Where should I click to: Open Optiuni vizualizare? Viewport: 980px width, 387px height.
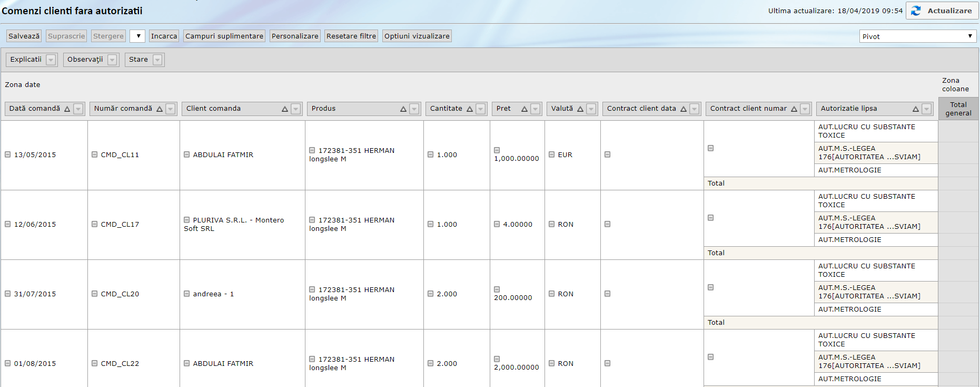417,36
